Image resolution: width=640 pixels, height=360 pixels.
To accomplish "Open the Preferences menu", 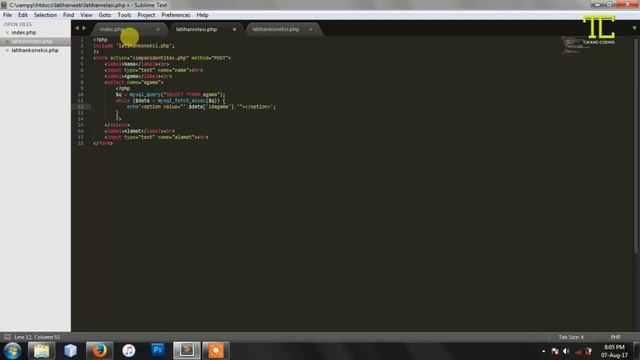I will coord(176,15).
